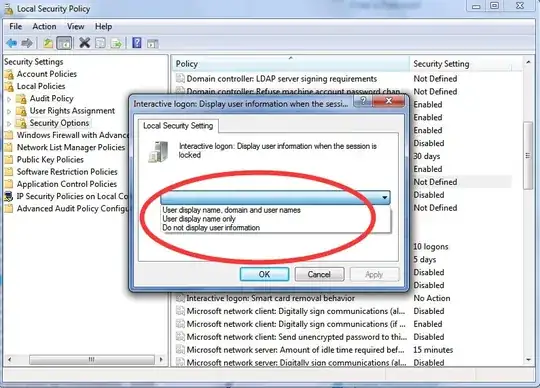
Task: Expand the User Rights Assignment node
Action: pos(9,111)
